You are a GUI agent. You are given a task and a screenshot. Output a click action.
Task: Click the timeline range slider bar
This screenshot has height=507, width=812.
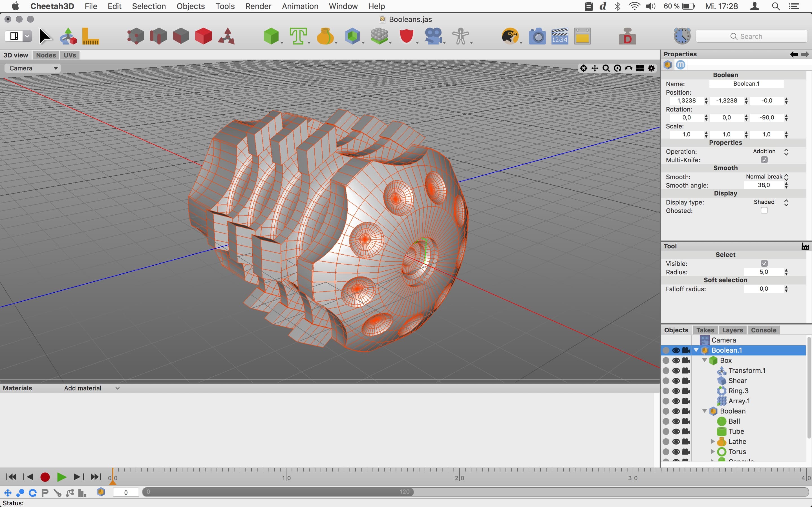[278, 492]
